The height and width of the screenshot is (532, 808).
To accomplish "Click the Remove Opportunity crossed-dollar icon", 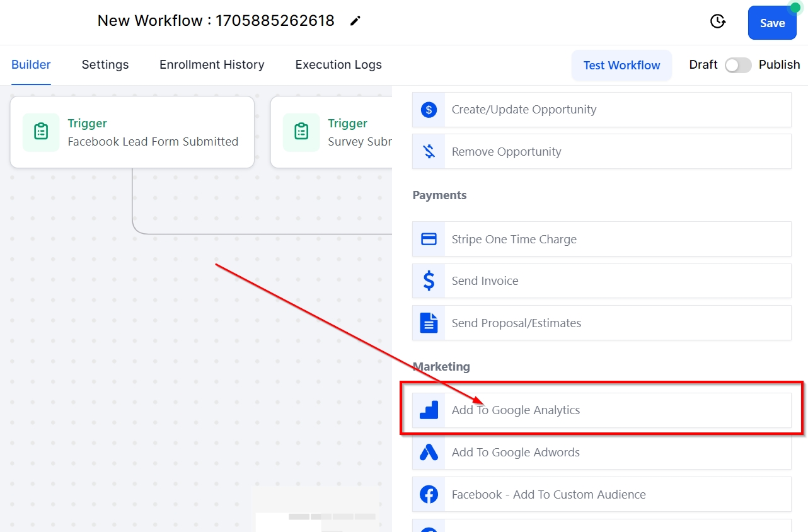I will [x=429, y=151].
